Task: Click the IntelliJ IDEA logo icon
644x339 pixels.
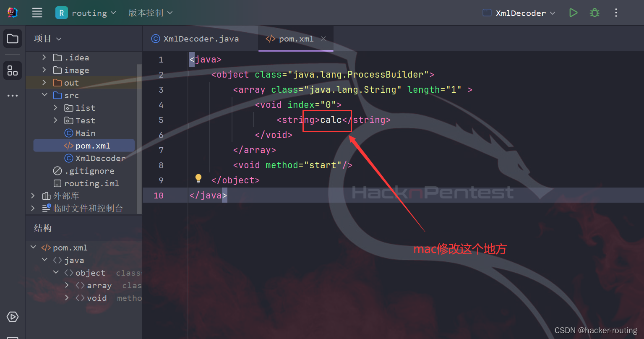Action: [12, 13]
